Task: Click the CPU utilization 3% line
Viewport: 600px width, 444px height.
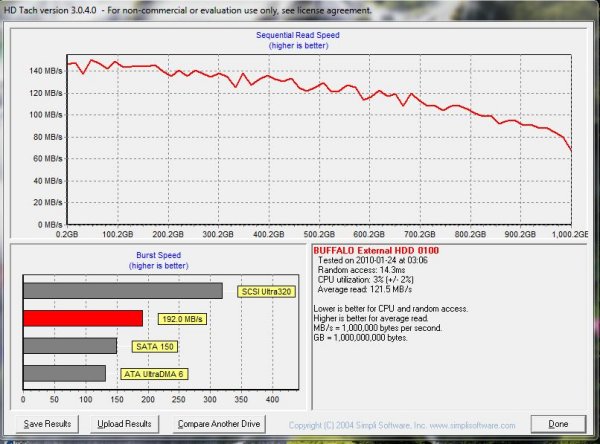Action: tap(365, 279)
